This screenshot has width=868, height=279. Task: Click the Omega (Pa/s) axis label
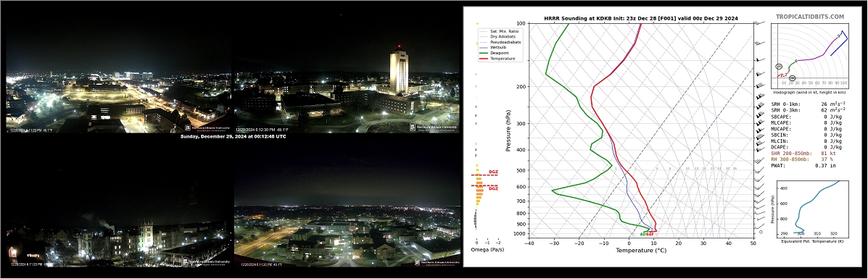tap(488, 250)
